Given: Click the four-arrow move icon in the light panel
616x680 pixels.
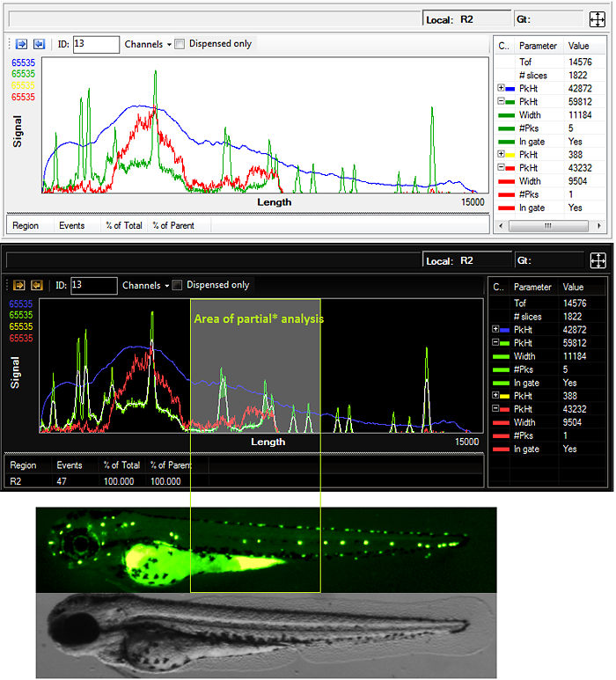Looking at the screenshot, I should click(598, 18).
